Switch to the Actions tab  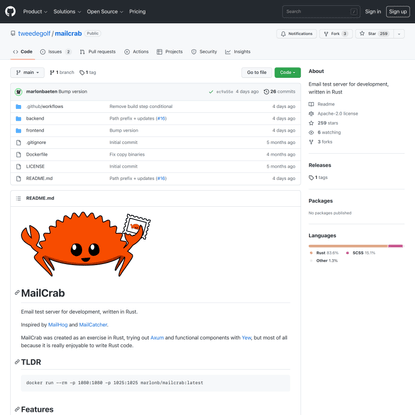click(136, 52)
